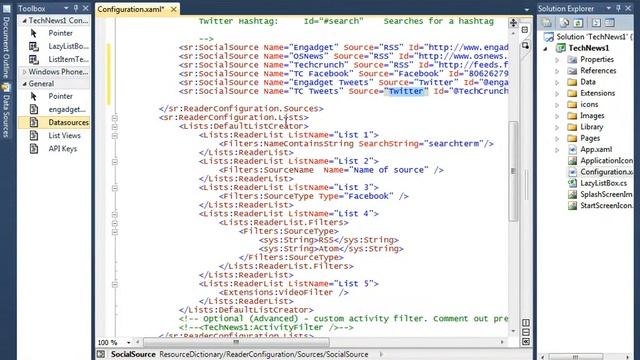Collapse the TechNews1 project node
The image size is (640, 360).
[x=545, y=49]
